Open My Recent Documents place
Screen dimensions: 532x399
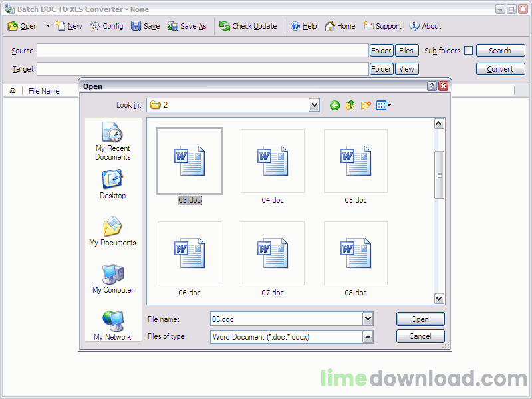(113, 141)
